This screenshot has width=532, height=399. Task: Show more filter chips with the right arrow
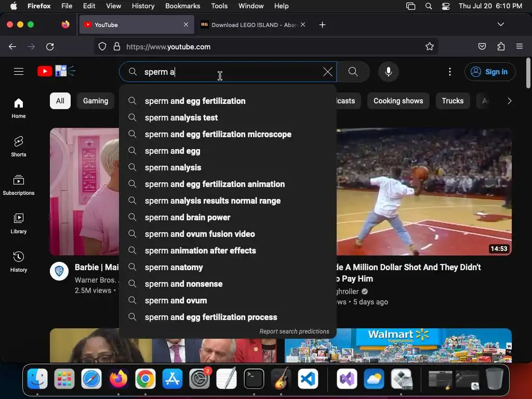pyautogui.click(x=509, y=101)
